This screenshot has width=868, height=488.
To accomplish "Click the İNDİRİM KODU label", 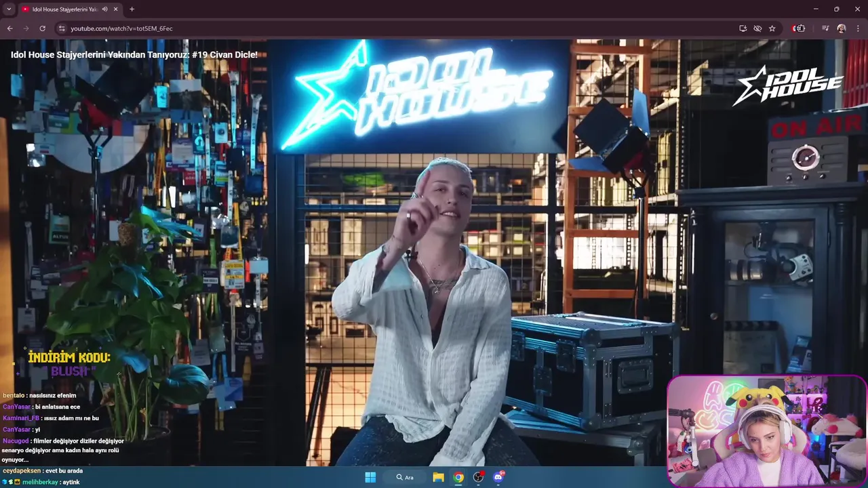I will (69, 357).
